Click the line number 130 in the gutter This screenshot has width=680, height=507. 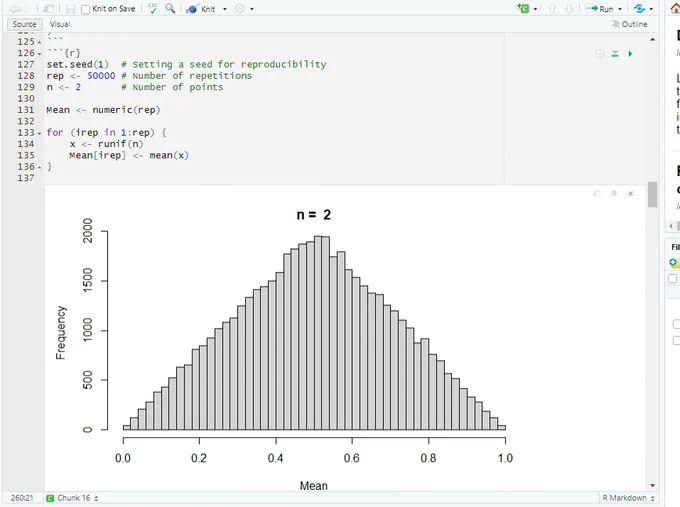point(26,99)
